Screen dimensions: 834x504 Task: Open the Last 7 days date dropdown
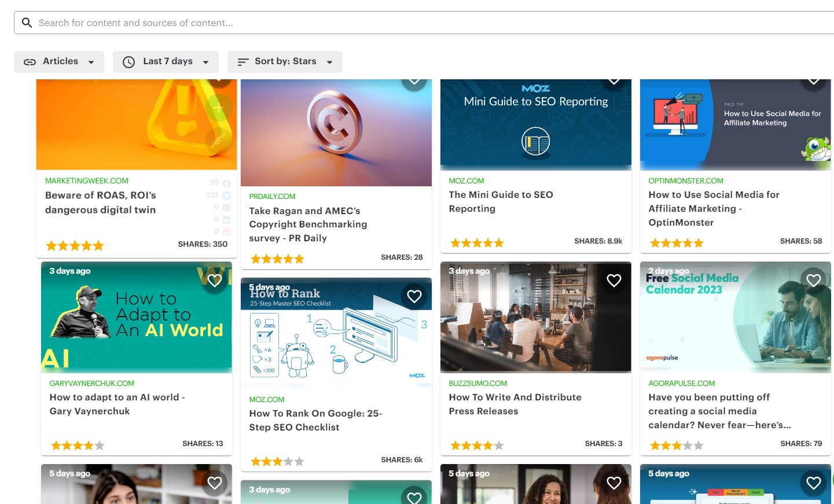(x=166, y=61)
